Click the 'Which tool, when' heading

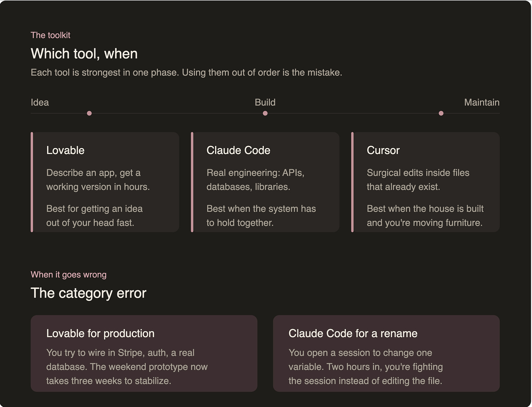pyautogui.click(x=84, y=54)
